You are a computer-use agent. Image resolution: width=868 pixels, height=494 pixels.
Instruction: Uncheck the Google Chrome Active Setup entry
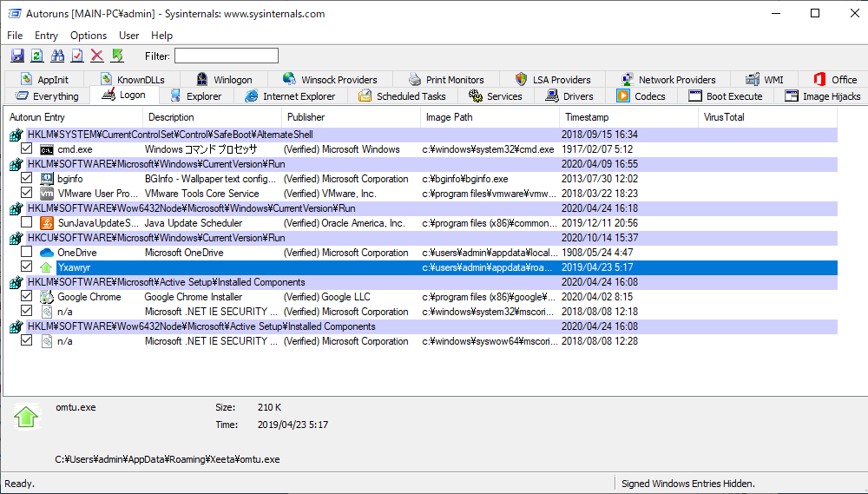[x=26, y=296]
